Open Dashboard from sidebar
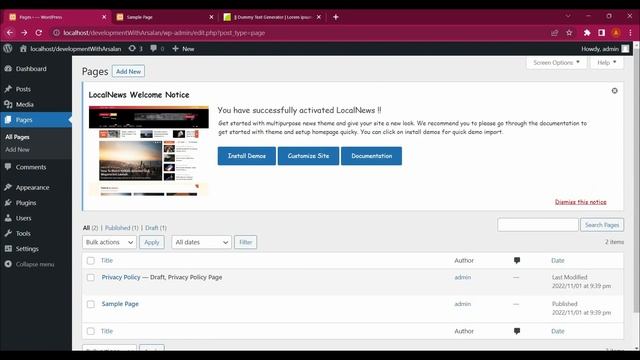640x360 pixels. 31,69
